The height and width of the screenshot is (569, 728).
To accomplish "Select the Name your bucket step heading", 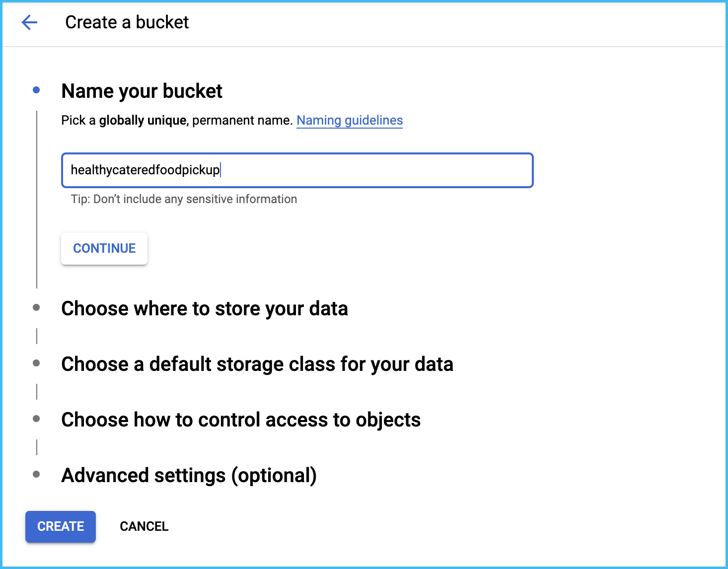I will [142, 91].
